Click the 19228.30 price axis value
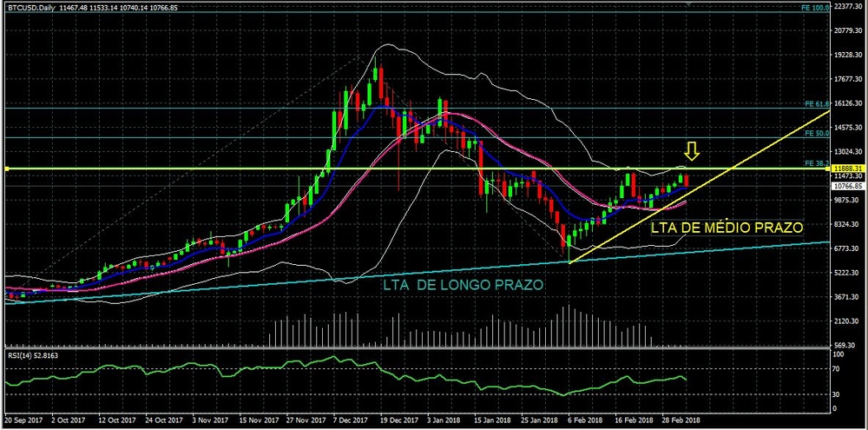 pyautogui.click(x=849, y=56)
